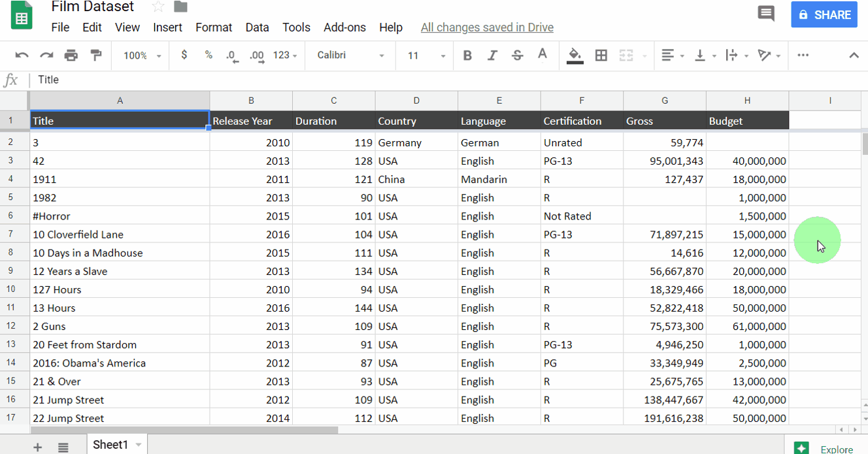Print the spreadsheet
The height and width of the screenshot is (454, 868).
(x=71, y=56)
